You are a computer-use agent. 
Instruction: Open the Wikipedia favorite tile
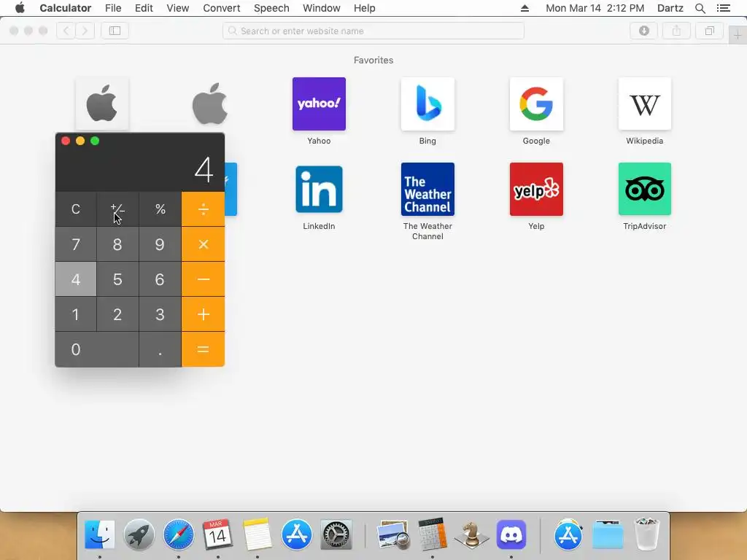pyautogui.click(x=645, y=104)
